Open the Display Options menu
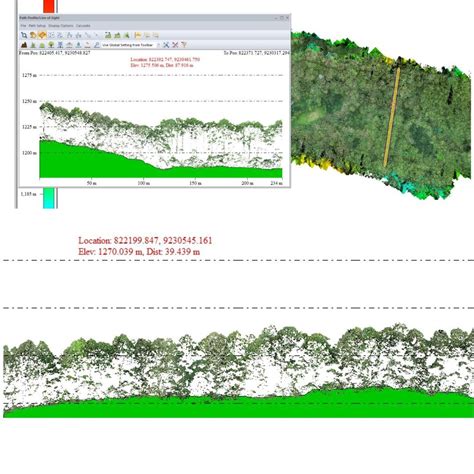 [x=61, y=26]
